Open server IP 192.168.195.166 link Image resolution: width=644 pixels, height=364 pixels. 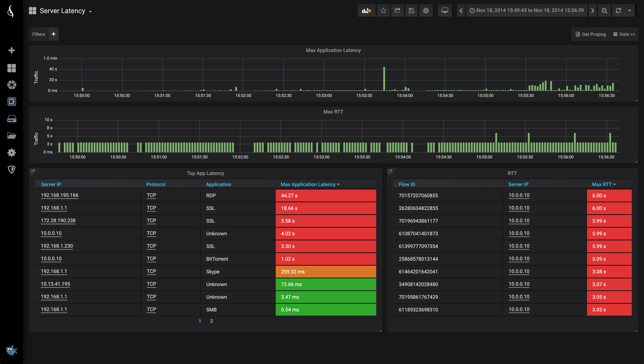[60, 195]
